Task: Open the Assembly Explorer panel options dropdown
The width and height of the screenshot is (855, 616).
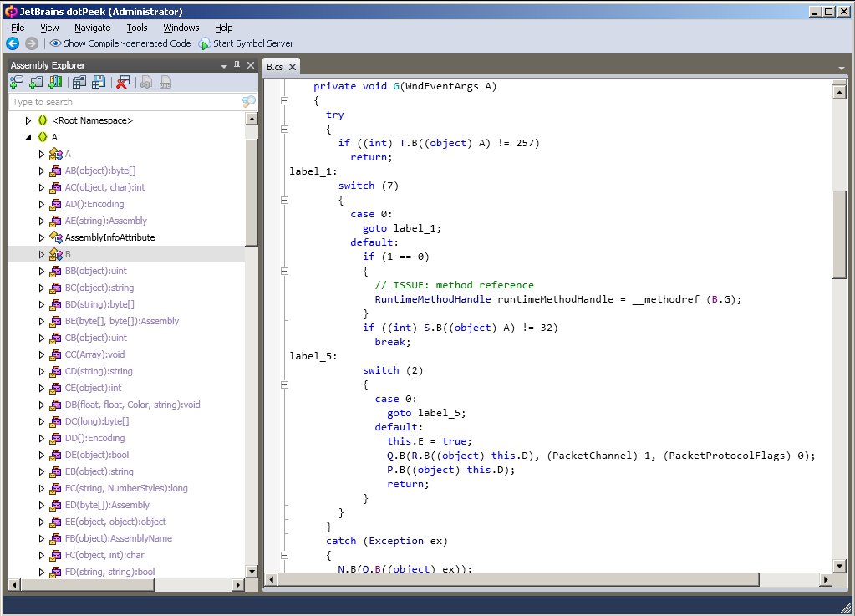Action: click(223, 66)
